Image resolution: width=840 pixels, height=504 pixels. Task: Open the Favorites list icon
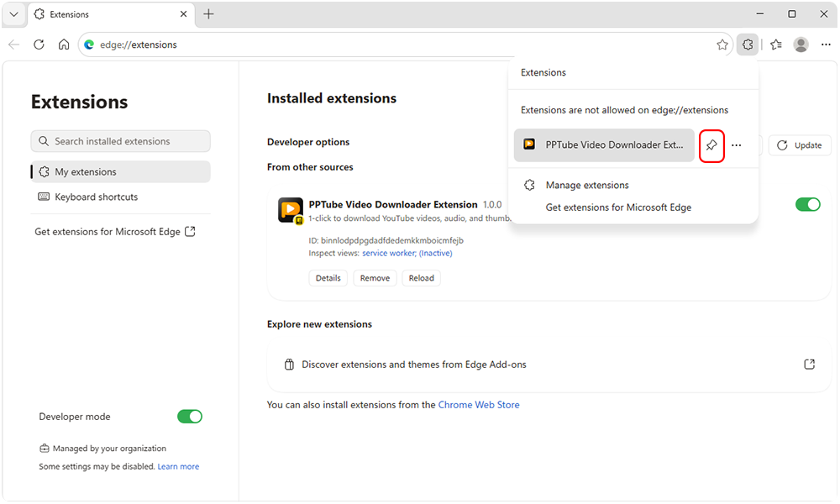tap(775, 45)
